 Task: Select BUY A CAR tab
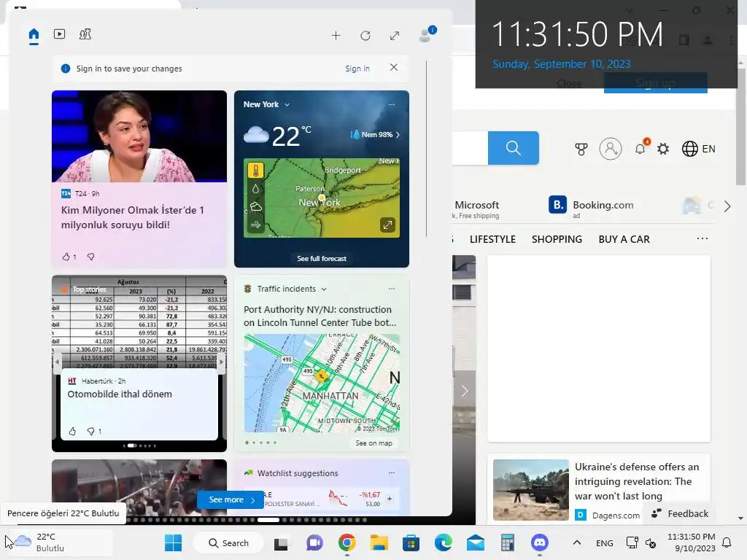click(624, 239)
